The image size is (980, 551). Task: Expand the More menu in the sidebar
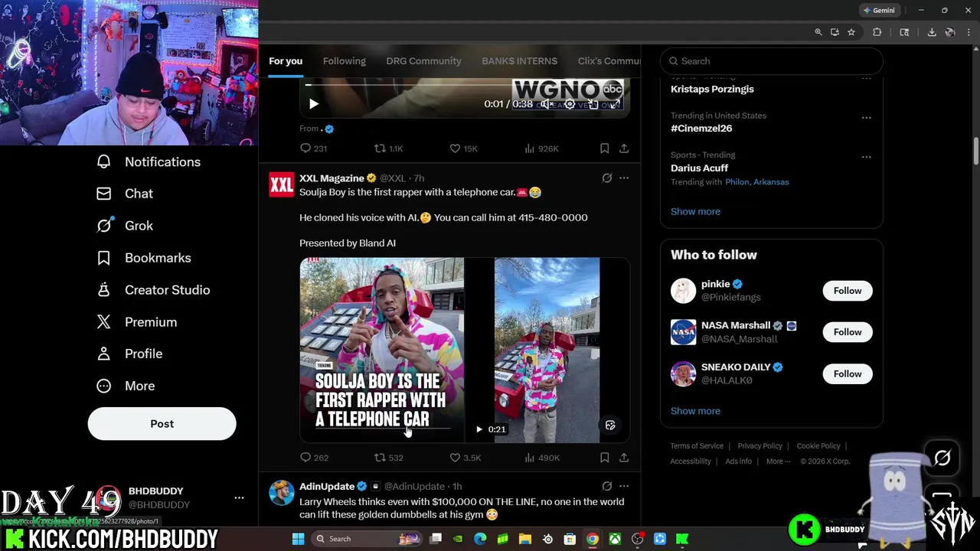click(126, 386)
